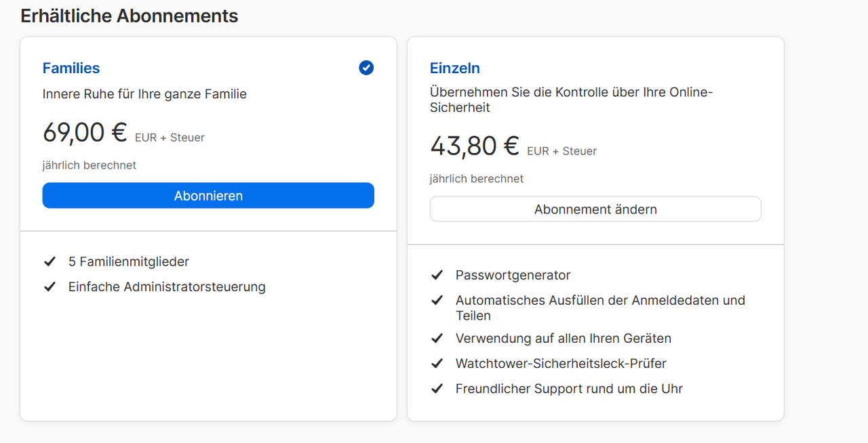Click the 5 Familienmitglieder feature text
This screenshot has width=868, height=443.
point(129,261)
